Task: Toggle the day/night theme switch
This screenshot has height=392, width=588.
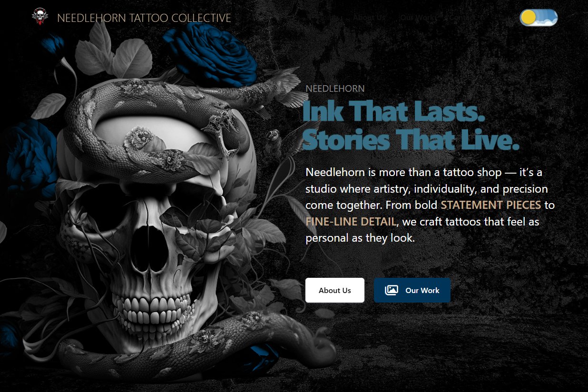Action: pyautogui.click(x=539, y=18)
